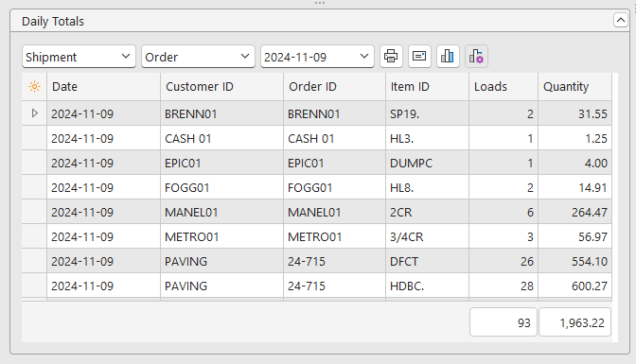Image resolution: width=636 pixels, height=364 pixels.
Task: Open chart settings icon with gear
Action: pyautogui.click(x=476, y=56)
